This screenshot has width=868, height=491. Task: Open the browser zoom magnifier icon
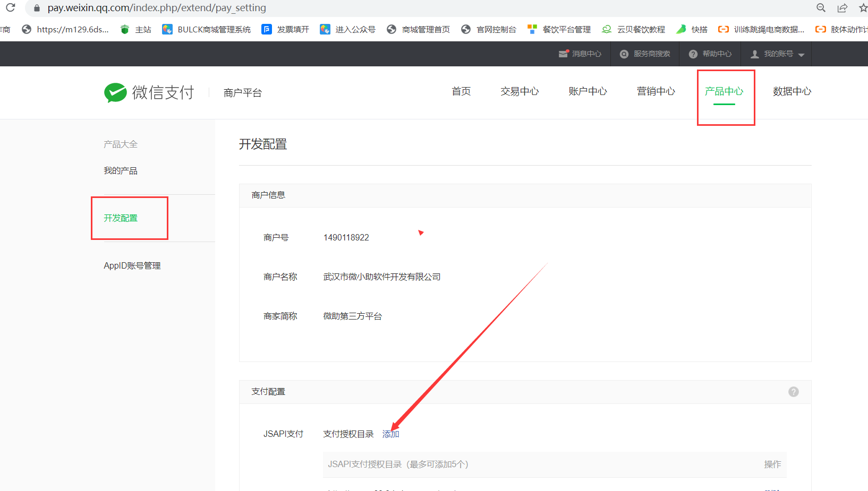tap(821, 7)
